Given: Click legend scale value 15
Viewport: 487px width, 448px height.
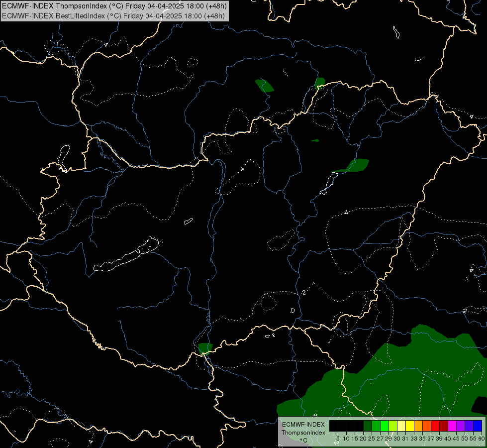Looking at the screenshot, I should [355, 439].
